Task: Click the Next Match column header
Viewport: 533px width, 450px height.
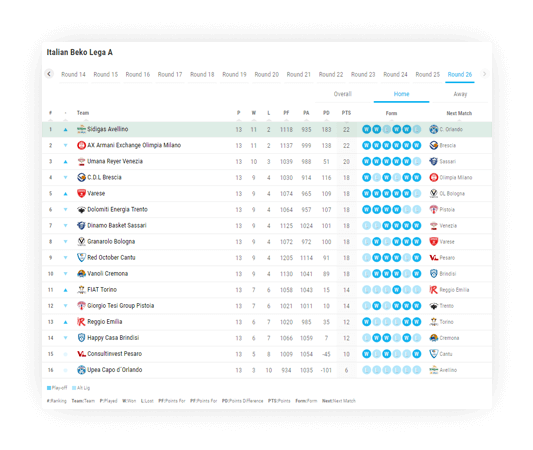Action: pyautogui.click(x=459, y=113)
